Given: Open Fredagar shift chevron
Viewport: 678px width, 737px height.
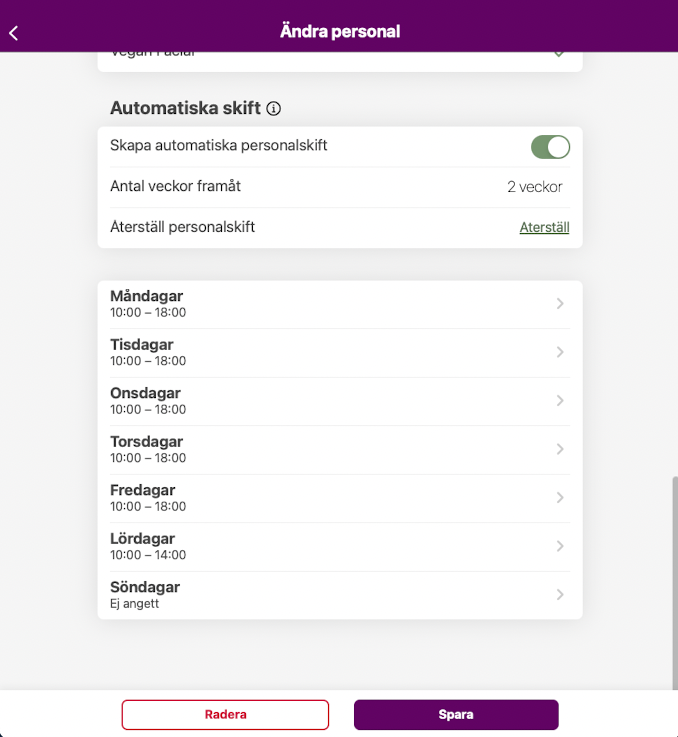Looking at the screenshot, I should coord(560,497).
